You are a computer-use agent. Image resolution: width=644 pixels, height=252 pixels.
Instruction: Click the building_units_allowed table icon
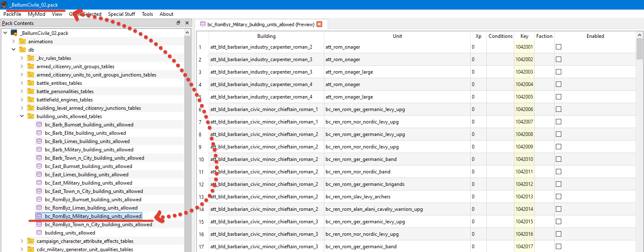[x=39, y=233]
